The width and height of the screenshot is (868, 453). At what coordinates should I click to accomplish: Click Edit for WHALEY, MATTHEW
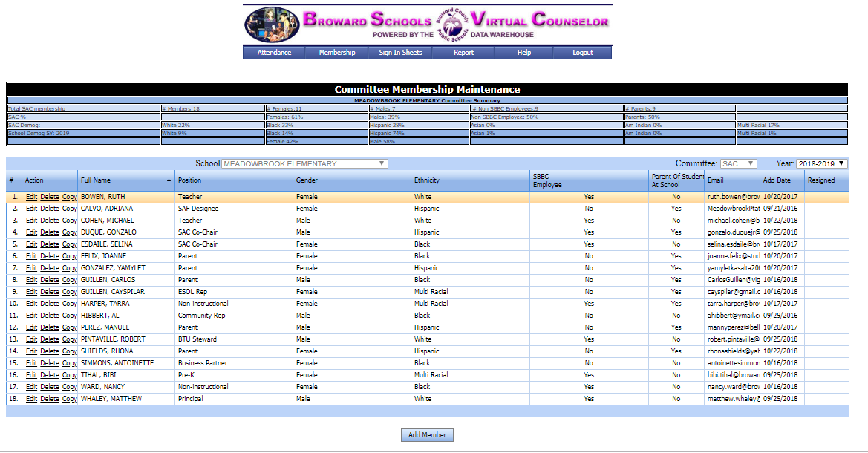click(31, 400)
